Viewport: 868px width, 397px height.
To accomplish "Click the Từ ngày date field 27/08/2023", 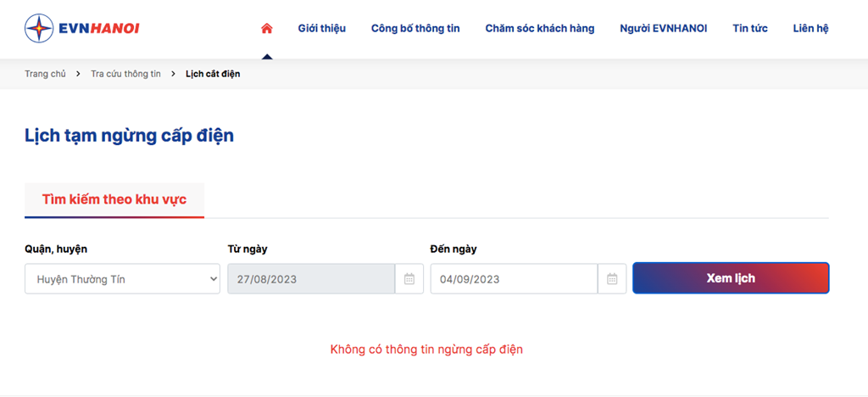I will pyautogui.click(x=311, y=278).
